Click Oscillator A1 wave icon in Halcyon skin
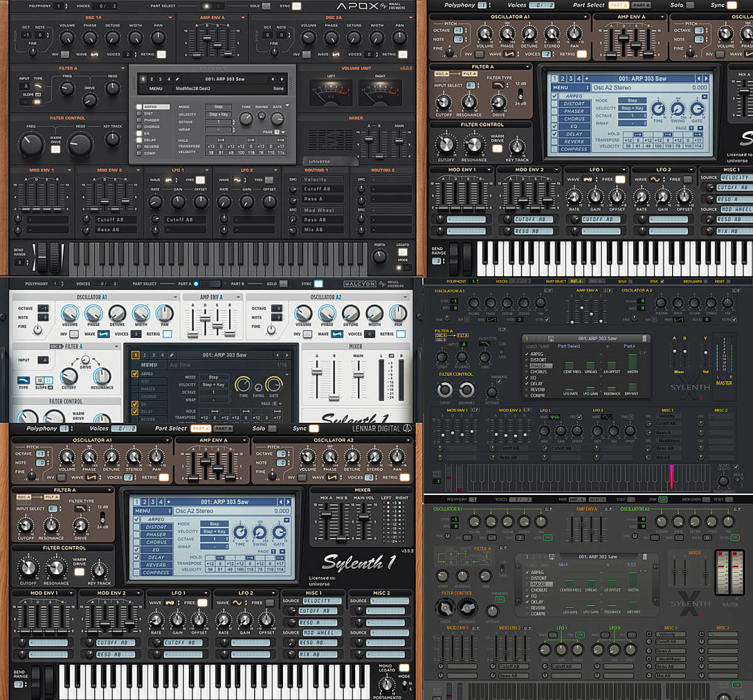The height and width of the screenshot is (700, 753). pyautogui.click(x=104, y=334)
